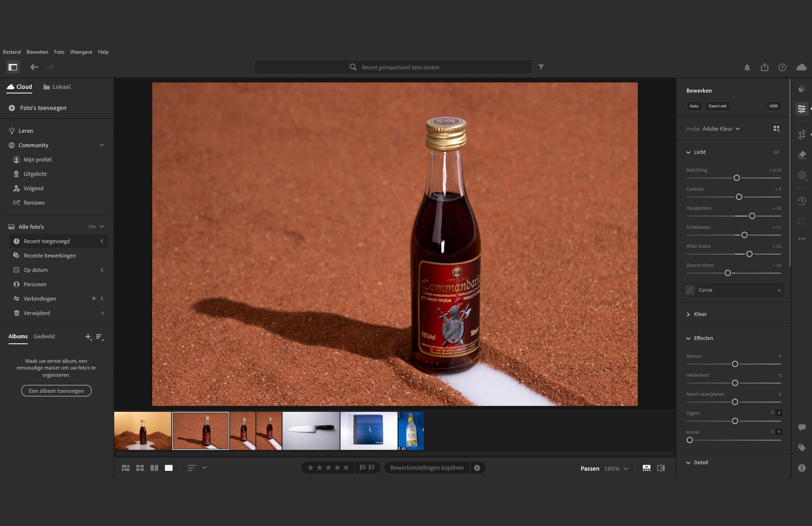The height and width of the screenshot is (526, 812).
Task: Adjust the Textuur slider handle
Action: (735, 364)
